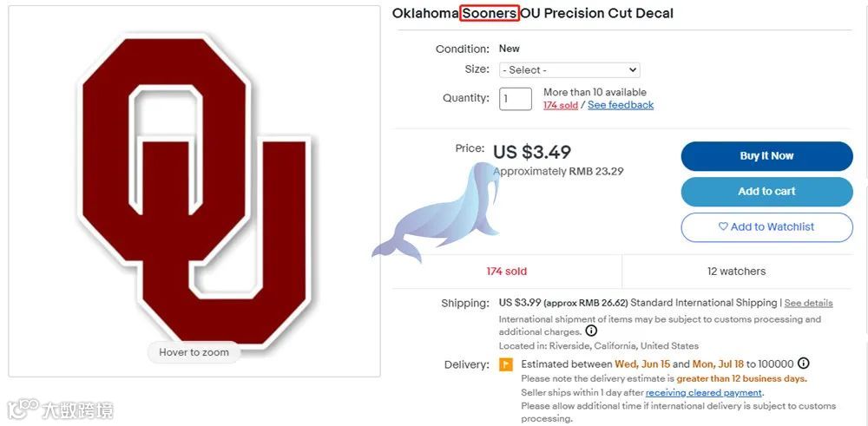Click the orange flag icon beside Delivery

coord(506,364)
